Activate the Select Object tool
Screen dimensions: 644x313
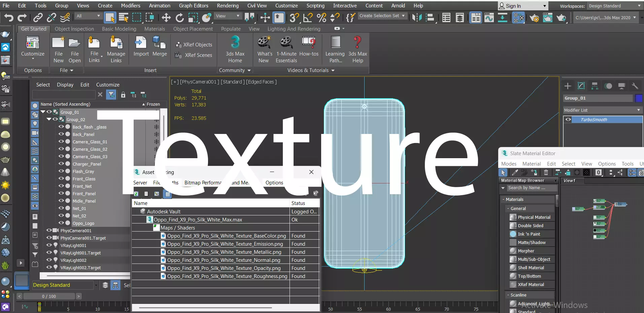110,17
